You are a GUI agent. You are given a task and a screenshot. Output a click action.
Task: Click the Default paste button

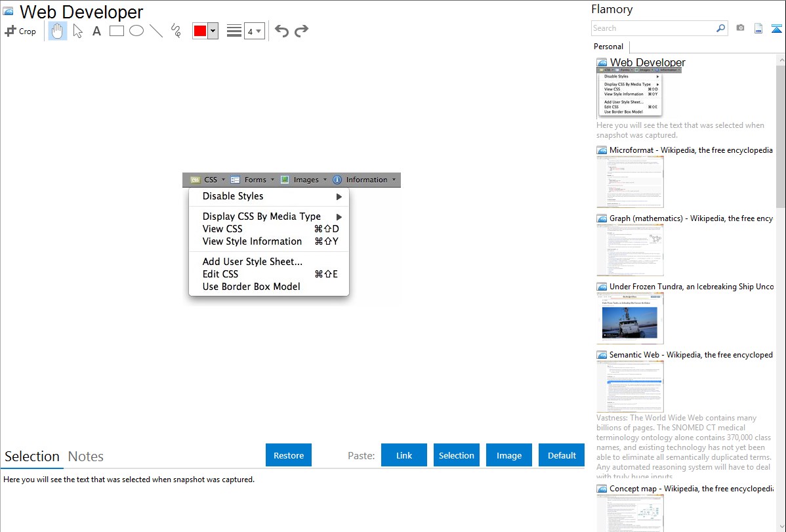[x=562, y=455]
